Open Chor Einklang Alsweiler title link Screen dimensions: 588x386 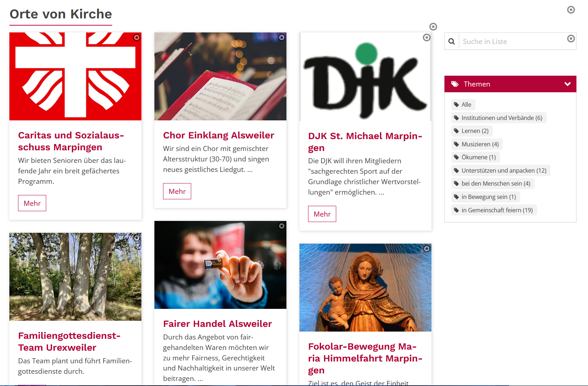click(x=219, y=135)
